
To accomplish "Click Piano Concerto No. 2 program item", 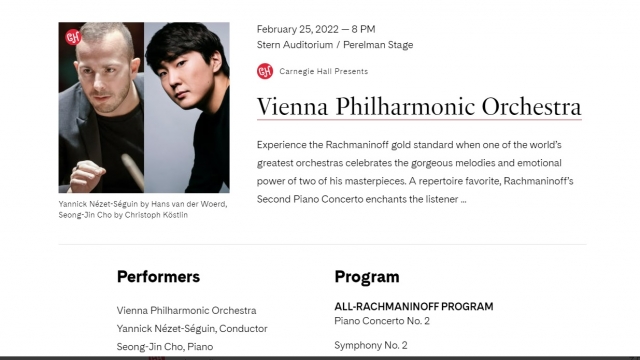I will [x=382, y=321].
